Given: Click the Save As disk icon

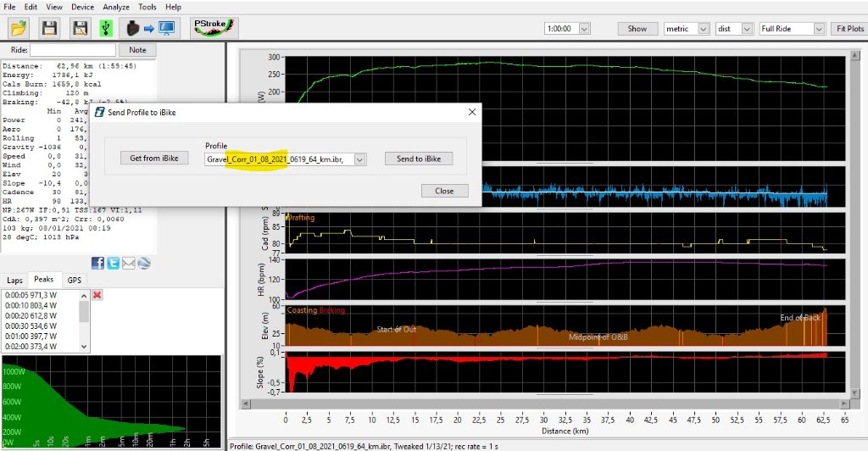Looking at the screenshot, I should [x=80, y=28].
